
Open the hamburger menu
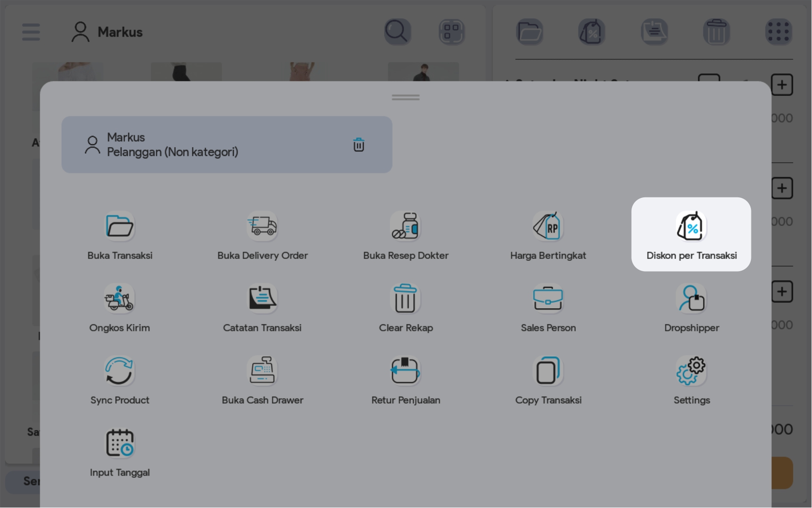click(31, 32)
